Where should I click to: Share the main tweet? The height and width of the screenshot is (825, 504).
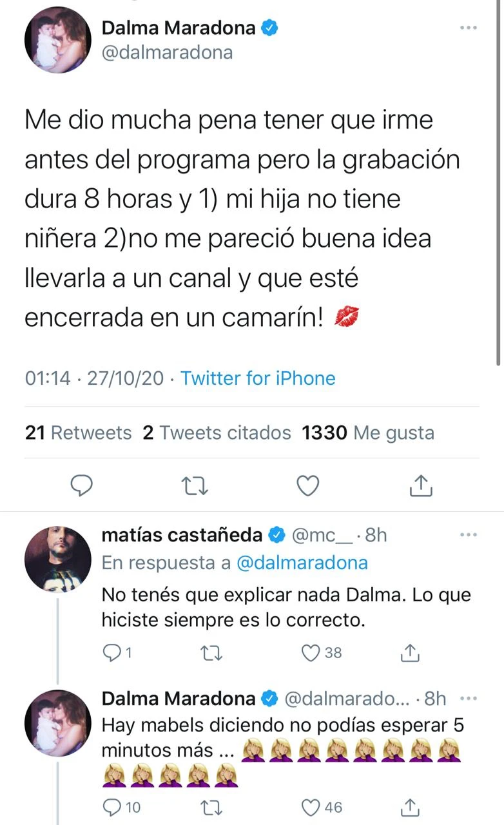pyautogui.click(x=422, y=485)
